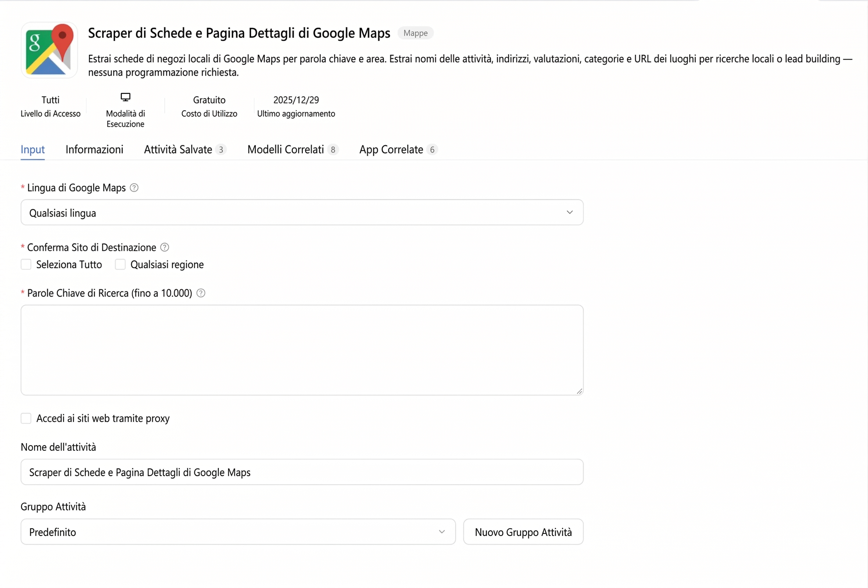Go to Attività Salvate tab
Screen dimensions: 868x588
click(185, 149)
